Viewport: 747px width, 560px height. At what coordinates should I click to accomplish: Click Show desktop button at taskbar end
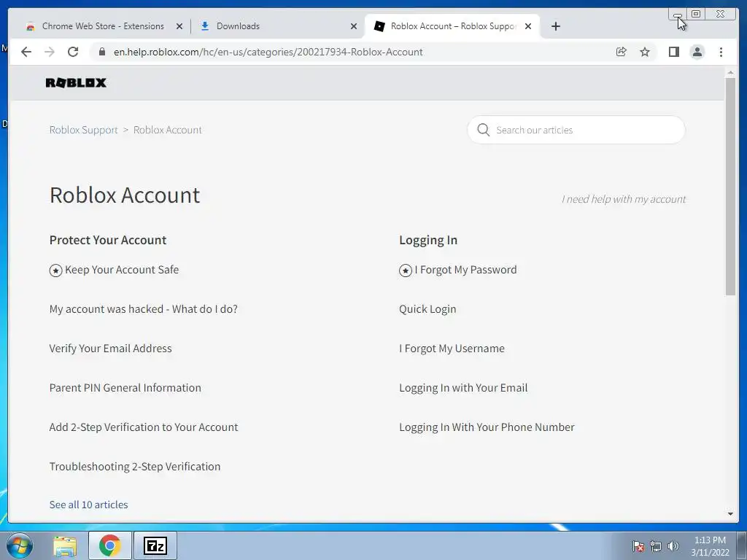pos(743,545)
